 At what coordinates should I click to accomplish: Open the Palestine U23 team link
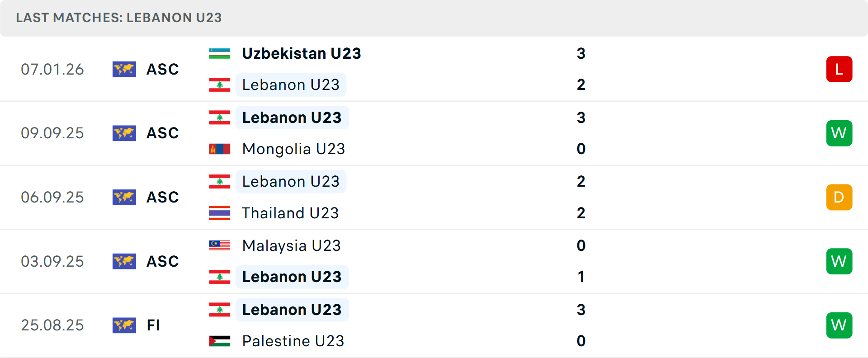[x=293, y=341]
